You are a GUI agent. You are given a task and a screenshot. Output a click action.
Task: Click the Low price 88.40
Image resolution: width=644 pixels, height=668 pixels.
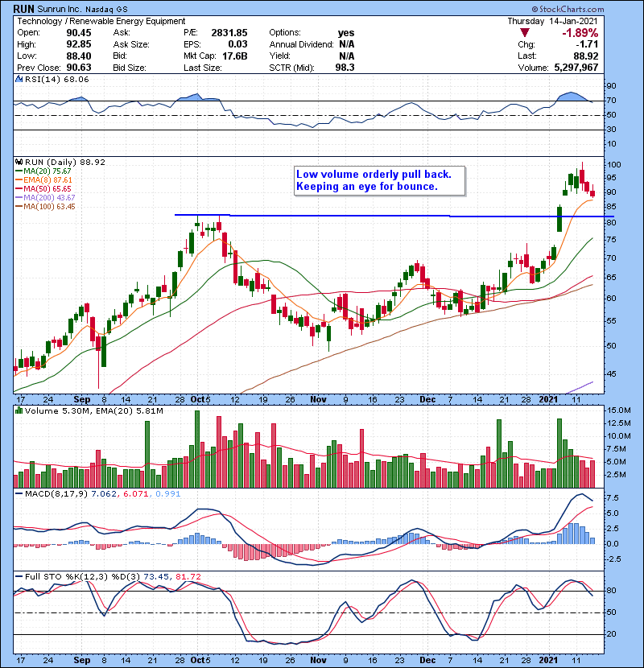(78, 56)
